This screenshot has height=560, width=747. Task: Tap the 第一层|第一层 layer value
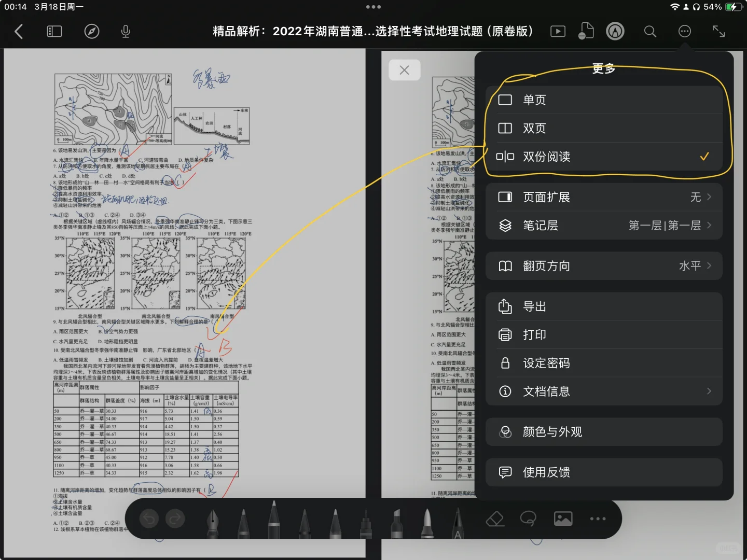tap(665, 226)
